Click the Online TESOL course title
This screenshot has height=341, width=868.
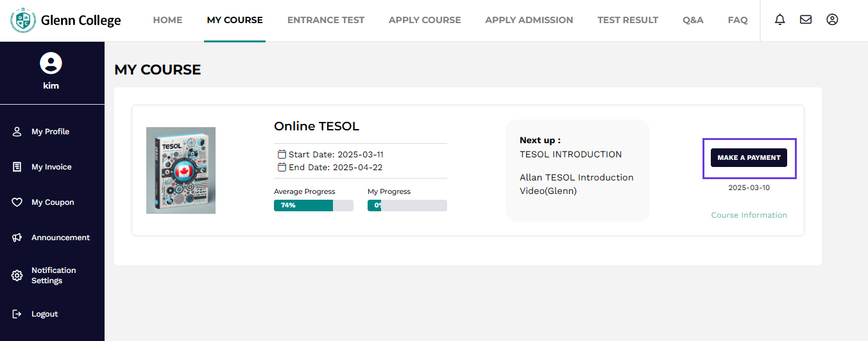coord(316,126)
